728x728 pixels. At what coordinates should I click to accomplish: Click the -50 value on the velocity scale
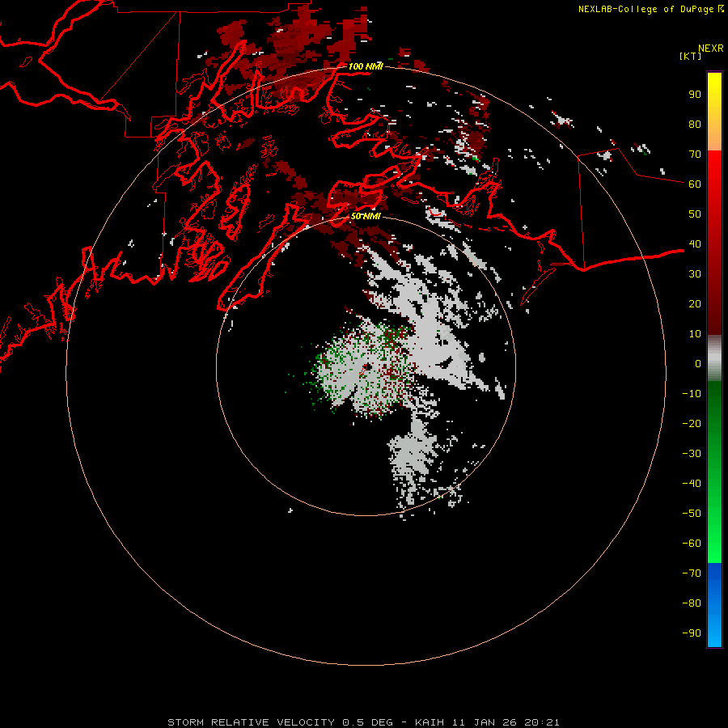pyautogui.click(x=692, y=514)
